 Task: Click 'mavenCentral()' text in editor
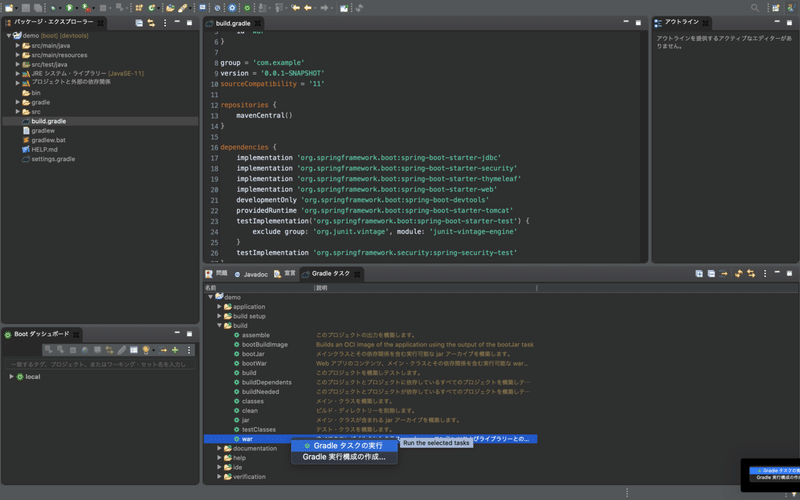(264, 115)
